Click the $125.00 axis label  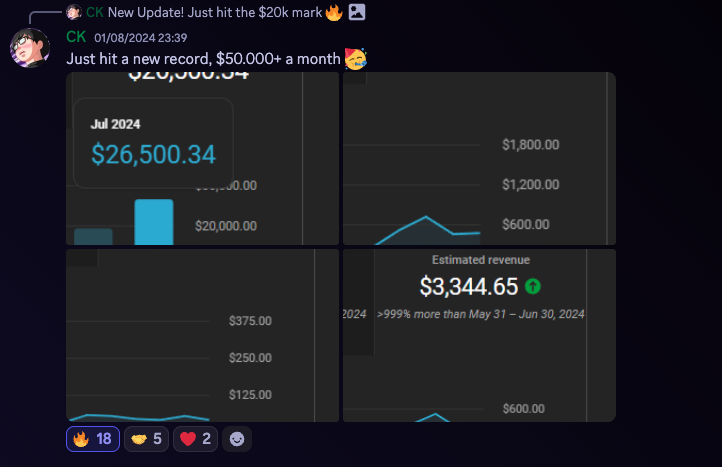[x=250, y=395]
